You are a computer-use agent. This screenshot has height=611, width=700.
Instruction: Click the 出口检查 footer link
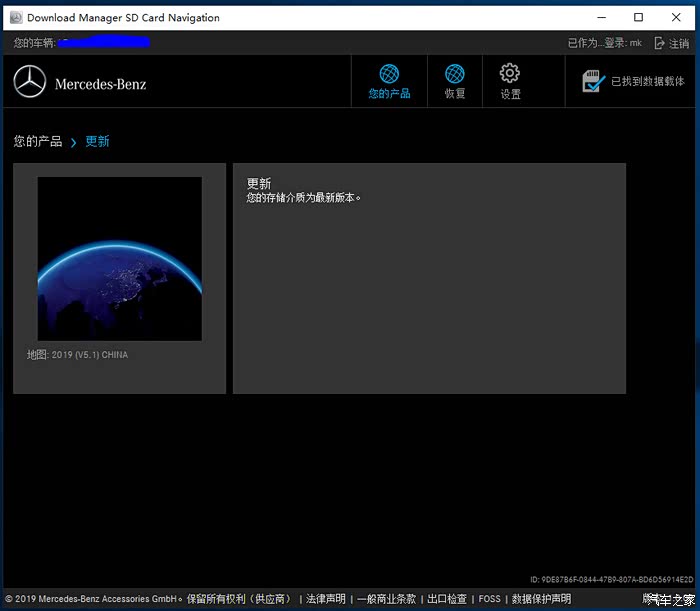pyautogui.click(x=447, y=599)
